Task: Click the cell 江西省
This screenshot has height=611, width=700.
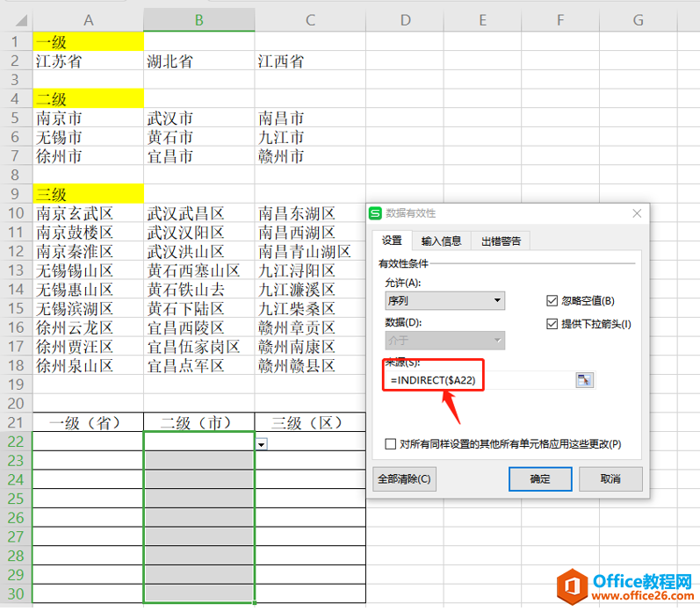Action: [310, 61]
